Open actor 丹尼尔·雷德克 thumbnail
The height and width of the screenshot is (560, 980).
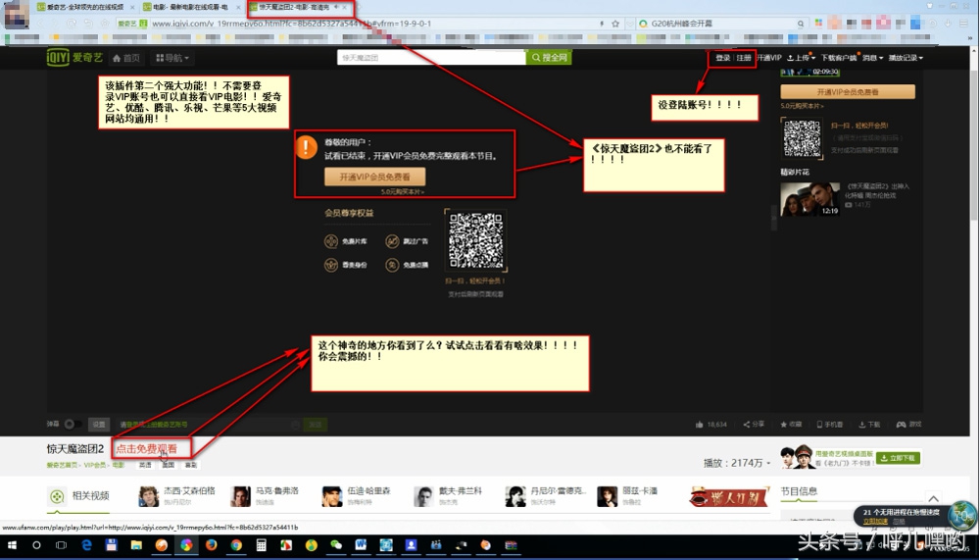tap(515, 496)
